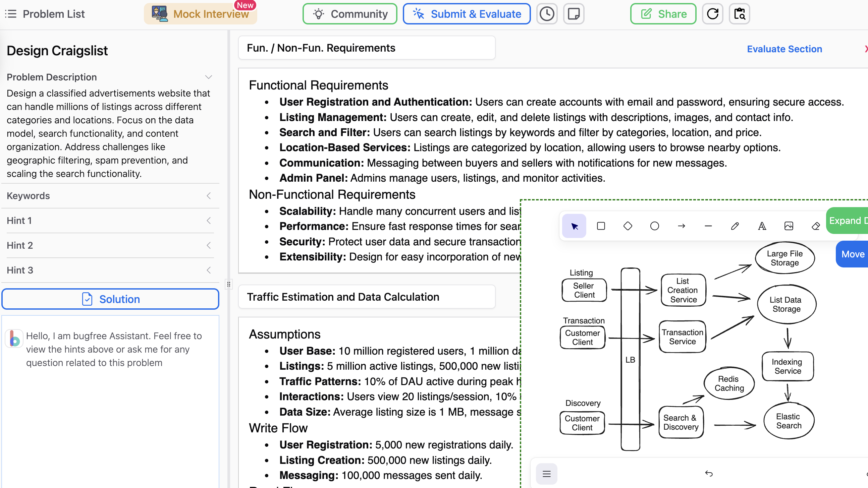Select the eraser tool
The height and width of the screenshot is (488, 868).
tap(815, 226)
